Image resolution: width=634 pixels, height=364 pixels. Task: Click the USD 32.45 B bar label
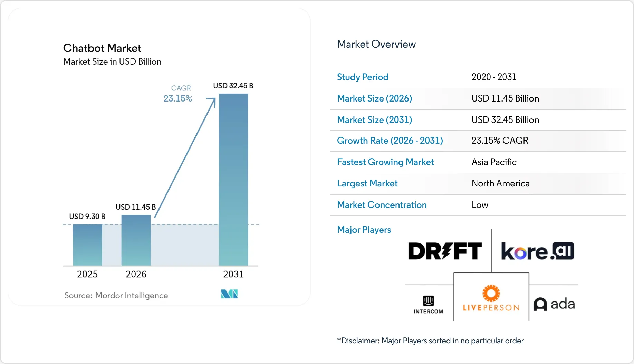233,86
